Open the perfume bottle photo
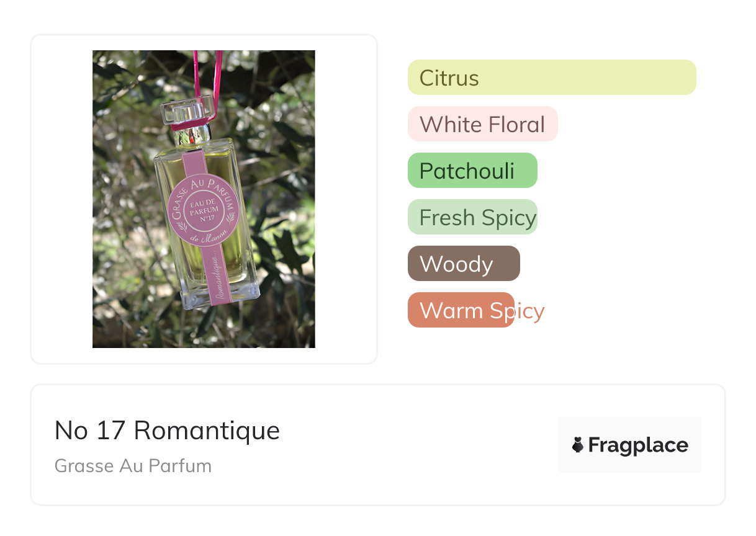 click(x=204, y=199)
